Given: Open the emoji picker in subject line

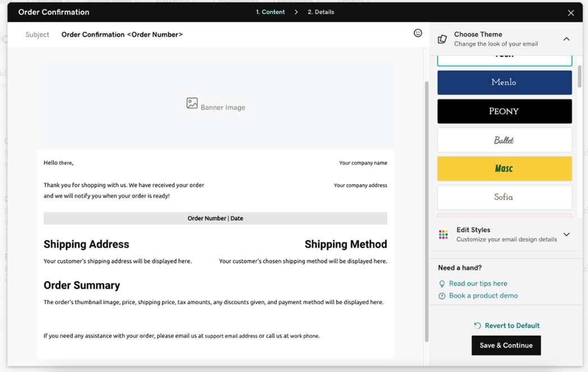Looking at the screenshot, I should click(418, 34).
